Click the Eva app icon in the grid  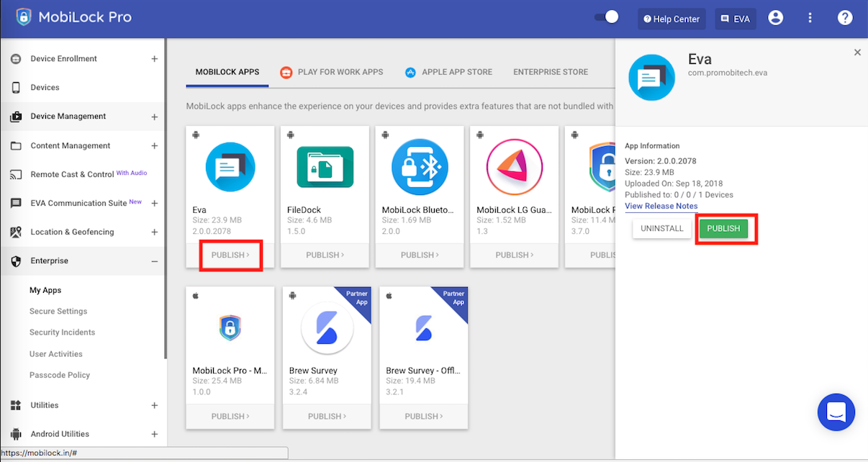coord(230,167)
